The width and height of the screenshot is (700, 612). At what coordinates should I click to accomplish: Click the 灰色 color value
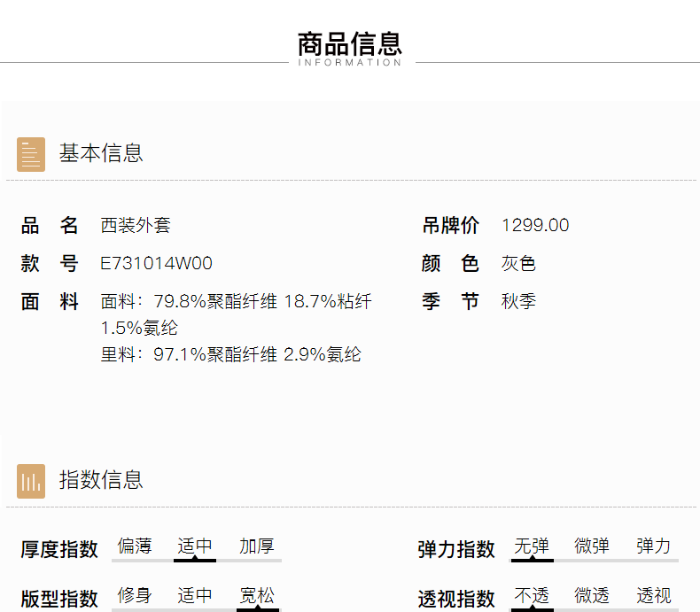click(518, 264)
